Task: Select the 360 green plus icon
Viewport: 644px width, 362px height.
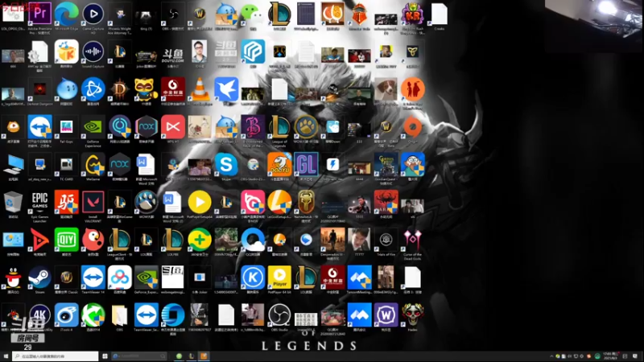Action: point(200,240)
